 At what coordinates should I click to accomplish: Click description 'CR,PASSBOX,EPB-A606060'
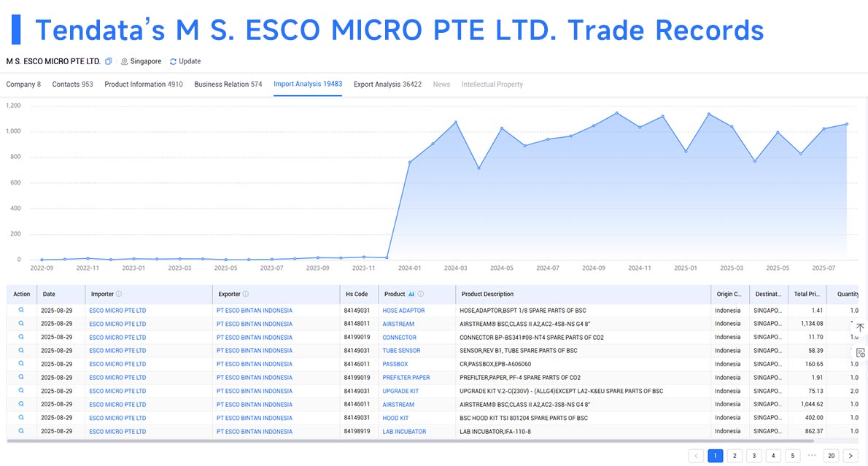(x=495, y=364)
